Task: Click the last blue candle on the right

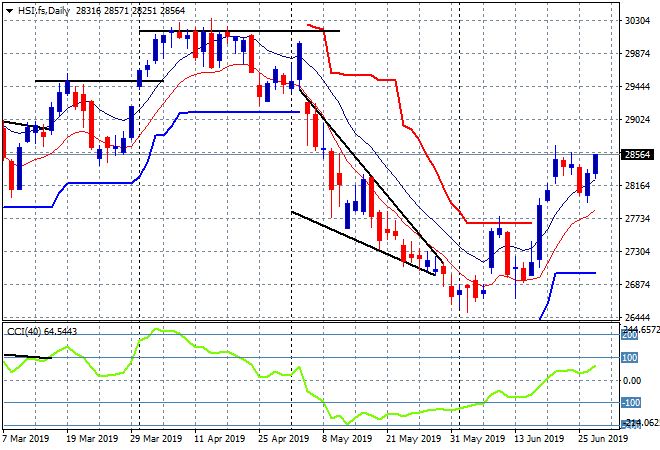Action: coord(596,164)
